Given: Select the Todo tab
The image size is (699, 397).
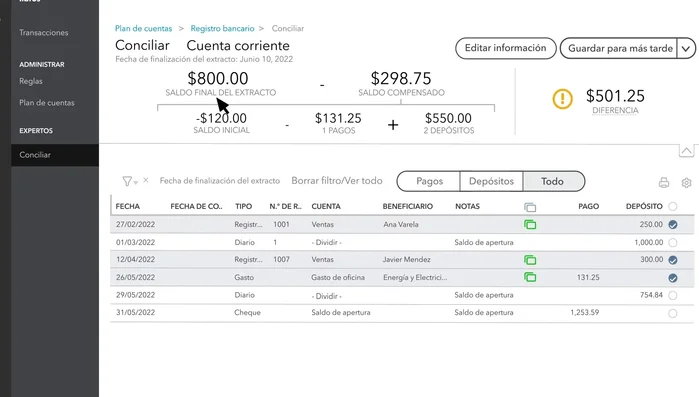Looking at the screenshot, I should click(553, 181).
